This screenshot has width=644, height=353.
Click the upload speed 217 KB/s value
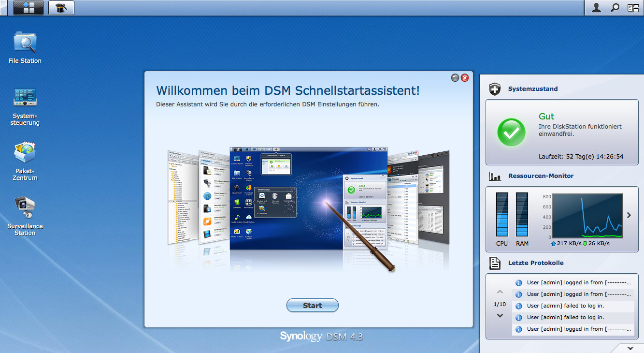[569, 244]
